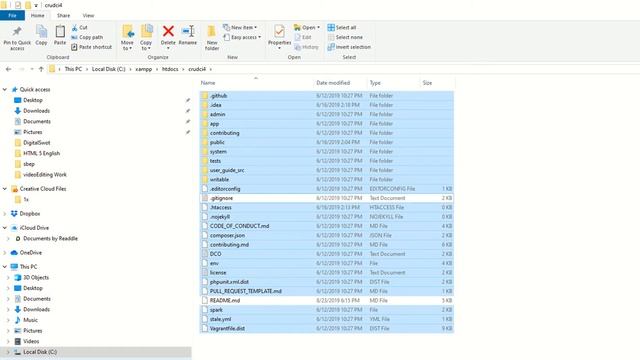The image size is (640, 360).
Task: Select Dropbox in navigation pane
Action: pos(30,213)
